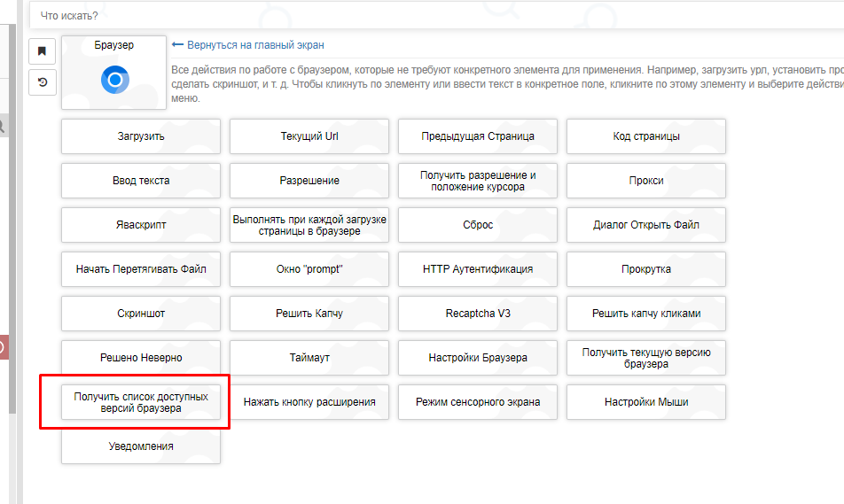The image size is (844, 504).
Task: Select "Получить список доступных версий браузера"
Action: coord(141,402)
